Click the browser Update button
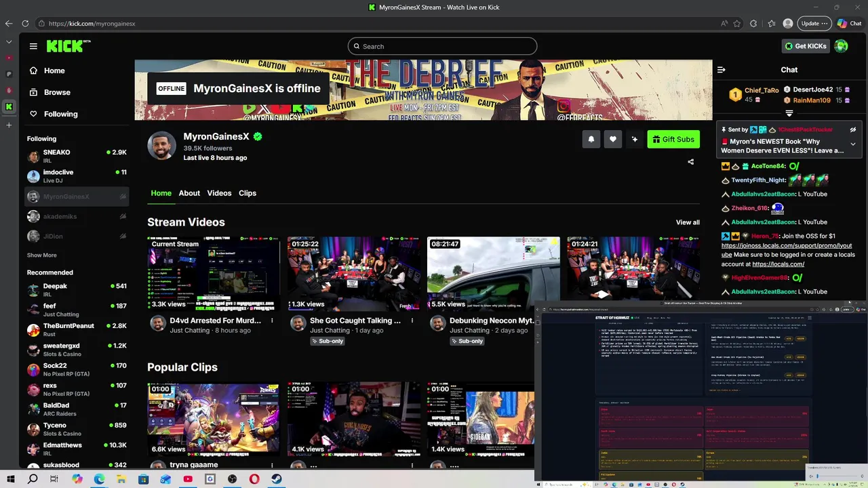868x488 pixels. (x=814, y=23)
